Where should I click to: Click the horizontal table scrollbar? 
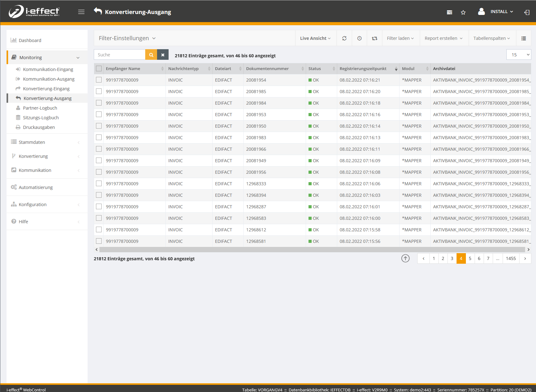[312, 250]
